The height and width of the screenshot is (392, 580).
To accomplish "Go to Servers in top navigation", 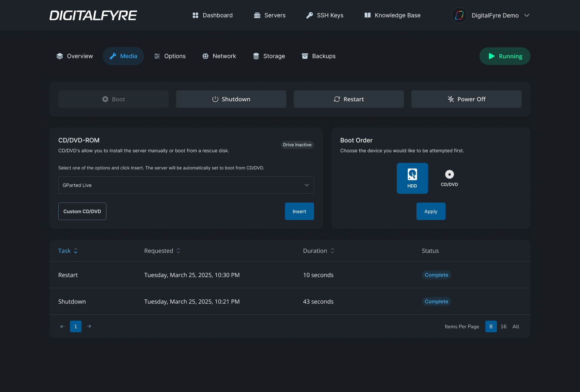I will tap(270, 15).
